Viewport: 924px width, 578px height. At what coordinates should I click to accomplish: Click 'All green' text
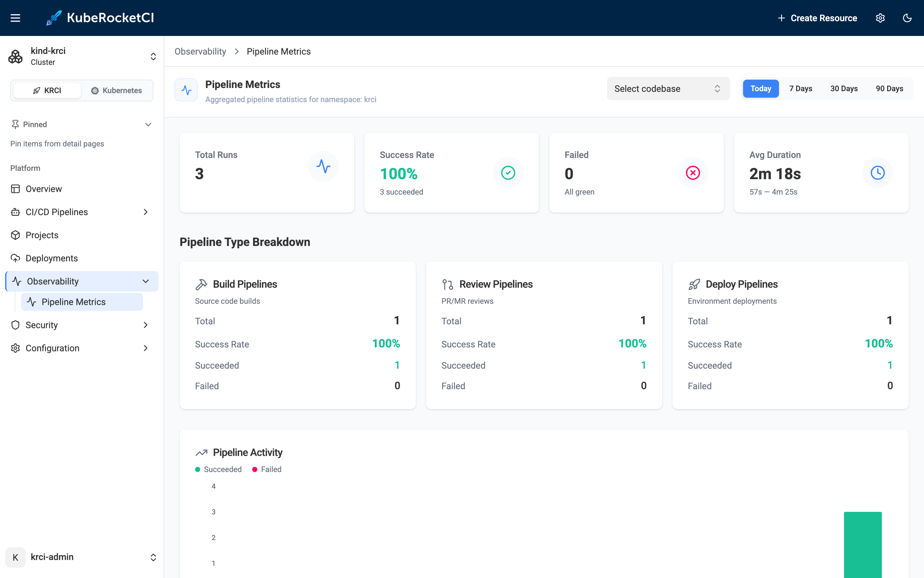tap(579, 192)
